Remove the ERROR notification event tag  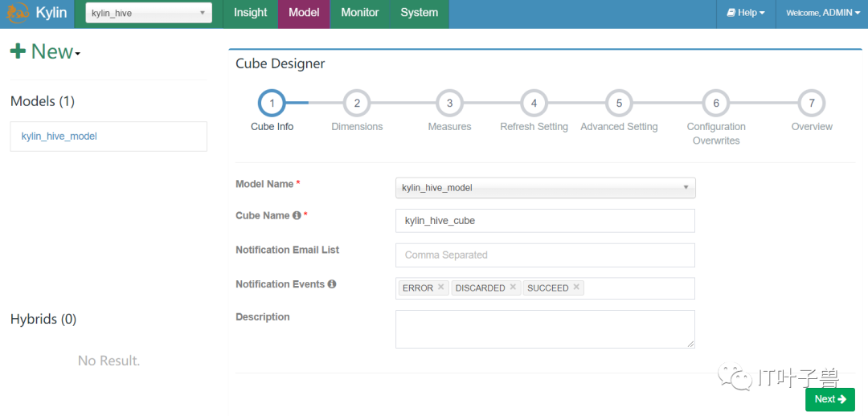click(440, 288)
